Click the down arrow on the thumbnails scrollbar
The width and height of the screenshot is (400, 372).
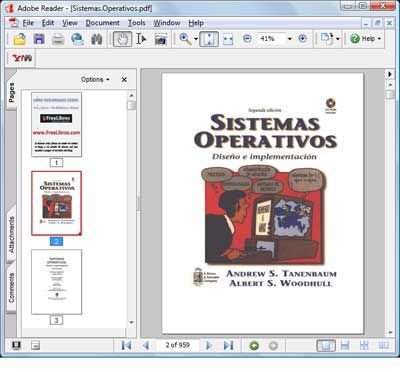(x=132, y=322)
